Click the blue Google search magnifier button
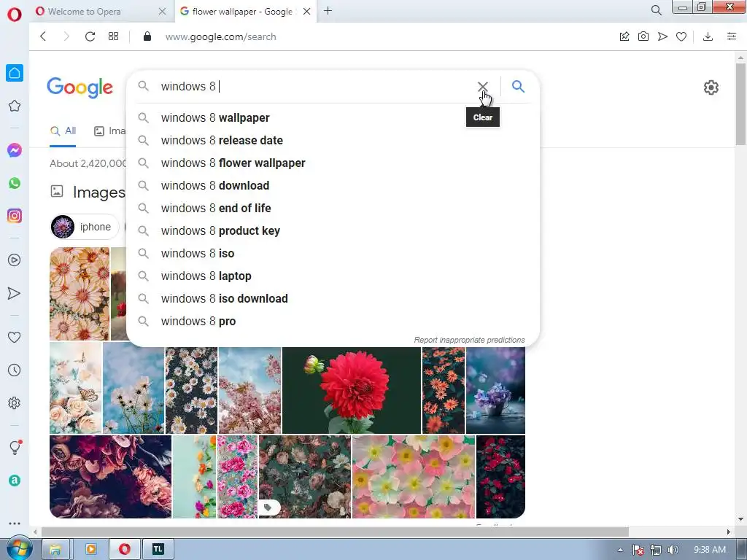Image resolution: width=747 pixels, height=560 pixels. [518, 86]
